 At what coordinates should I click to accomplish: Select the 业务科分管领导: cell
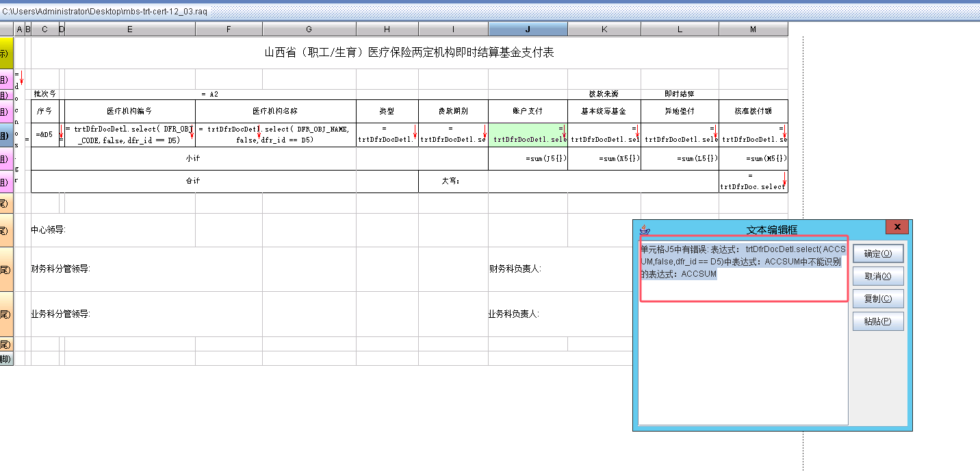(60, 314)
